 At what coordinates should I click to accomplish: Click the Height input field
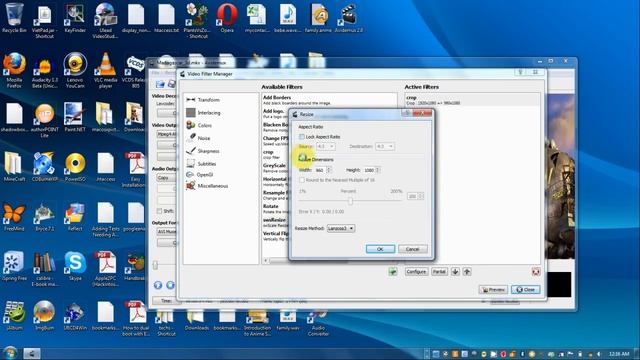(369, 170)
